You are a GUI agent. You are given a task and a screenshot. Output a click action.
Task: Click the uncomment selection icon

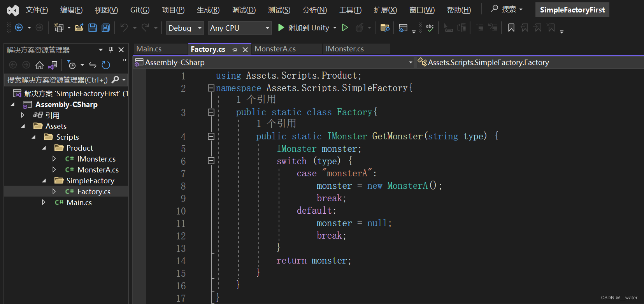pos(462,28)
